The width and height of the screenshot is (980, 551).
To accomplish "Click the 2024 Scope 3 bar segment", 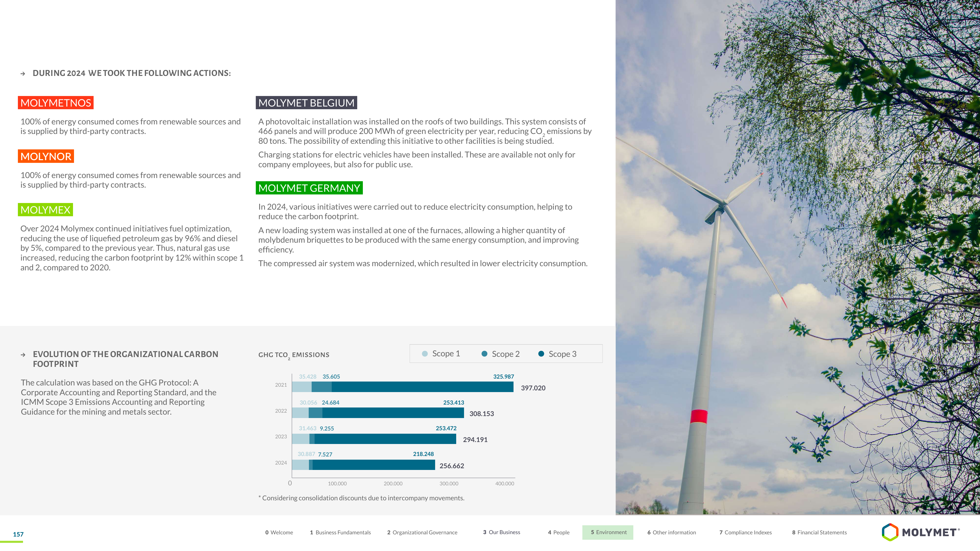I will coord(374,465).
